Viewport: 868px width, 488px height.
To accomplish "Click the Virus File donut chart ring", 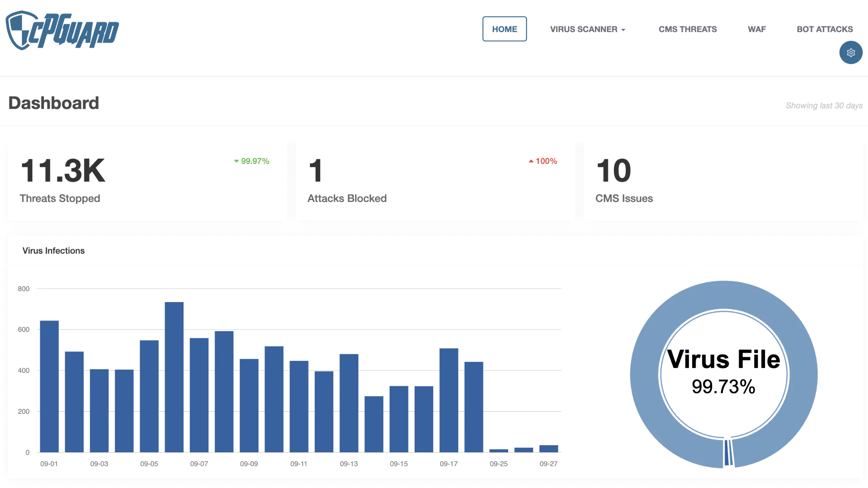I will 723,295.
